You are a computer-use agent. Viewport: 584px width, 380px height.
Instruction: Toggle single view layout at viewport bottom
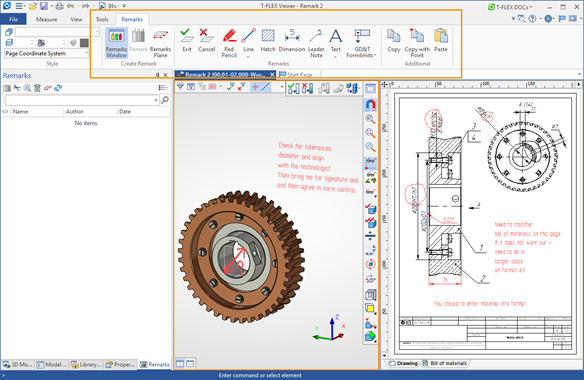pos(190,364)
